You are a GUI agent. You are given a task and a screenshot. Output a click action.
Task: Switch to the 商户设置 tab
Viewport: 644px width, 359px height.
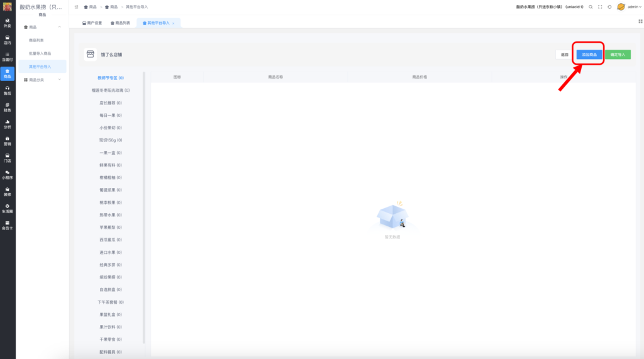(92, 23)
